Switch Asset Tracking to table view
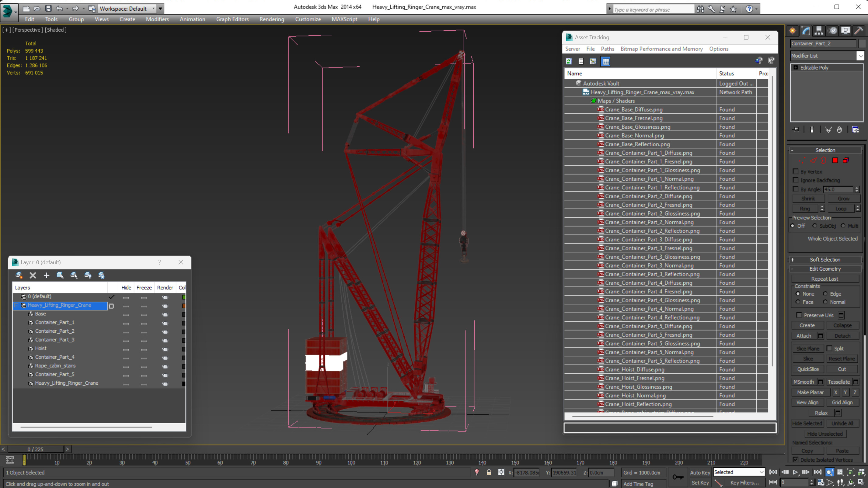Screen dimensions: 868x488 606,61
